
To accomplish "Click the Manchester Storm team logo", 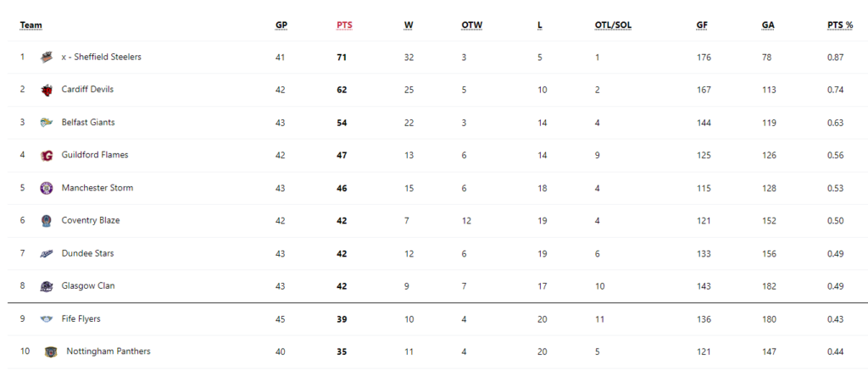I will pos(47,188).
